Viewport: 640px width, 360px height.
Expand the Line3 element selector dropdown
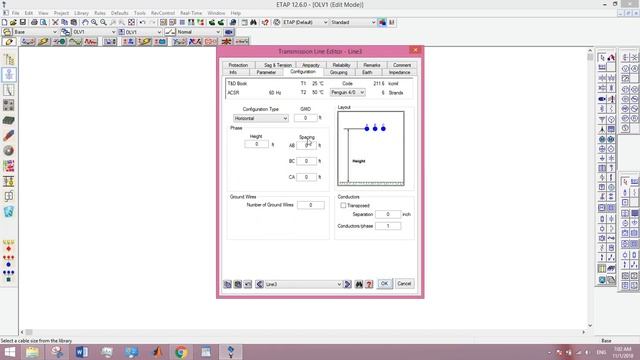[x=303, y=284]
